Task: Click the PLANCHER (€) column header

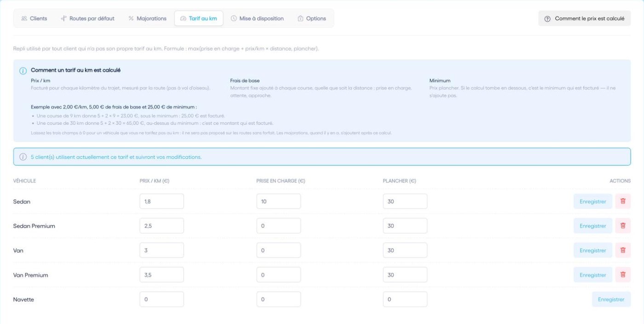Action: [399, 181]
